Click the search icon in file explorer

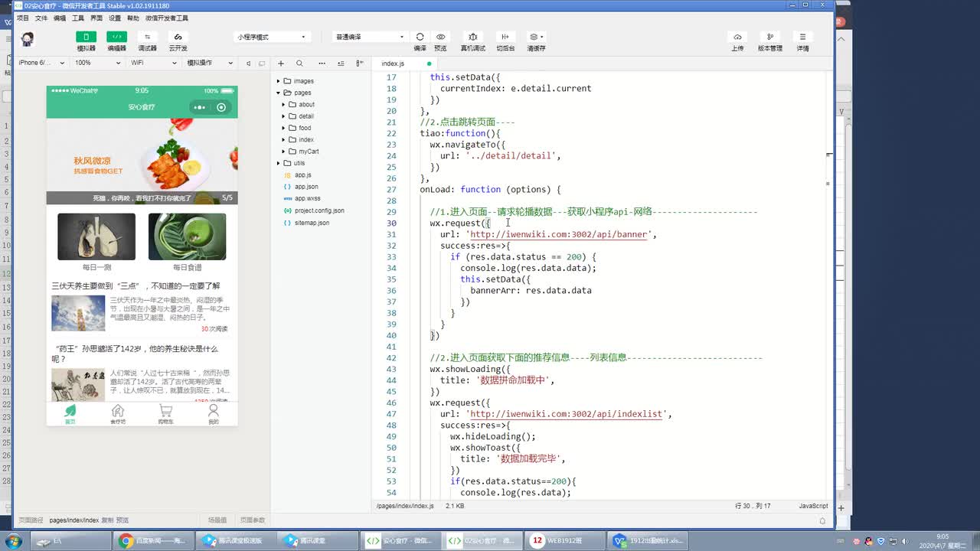(x=299, y=64)
